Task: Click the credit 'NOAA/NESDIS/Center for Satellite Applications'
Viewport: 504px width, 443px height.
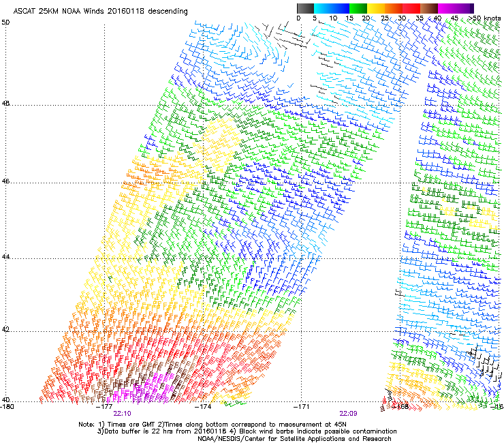Action: pyautogui.click(x=272, y=439)
